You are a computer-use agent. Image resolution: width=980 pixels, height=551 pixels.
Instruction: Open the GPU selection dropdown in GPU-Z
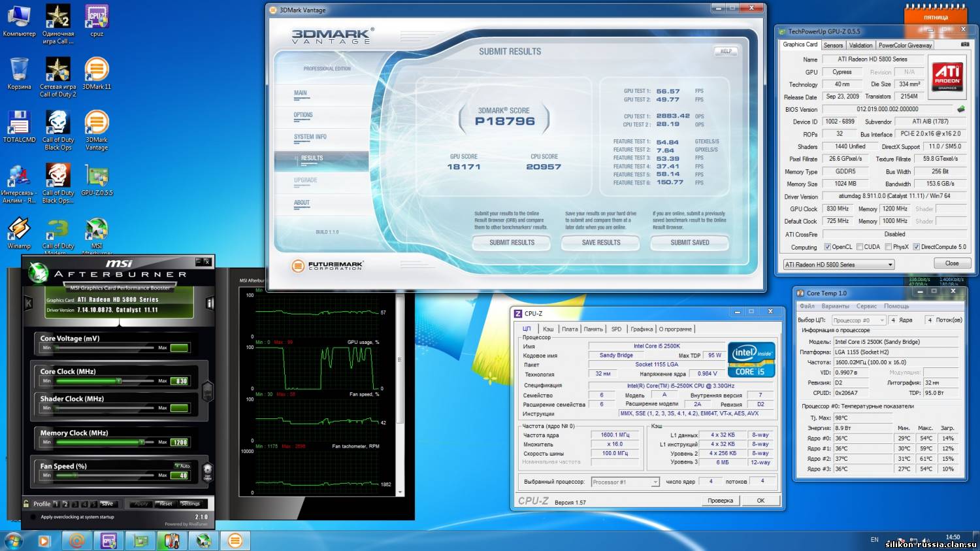point(839,265)
